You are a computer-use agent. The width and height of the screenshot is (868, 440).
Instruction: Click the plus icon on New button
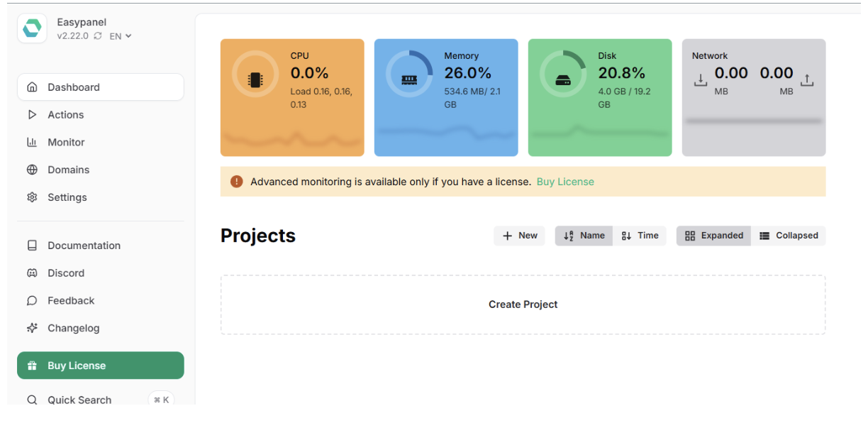pos(507,236)
